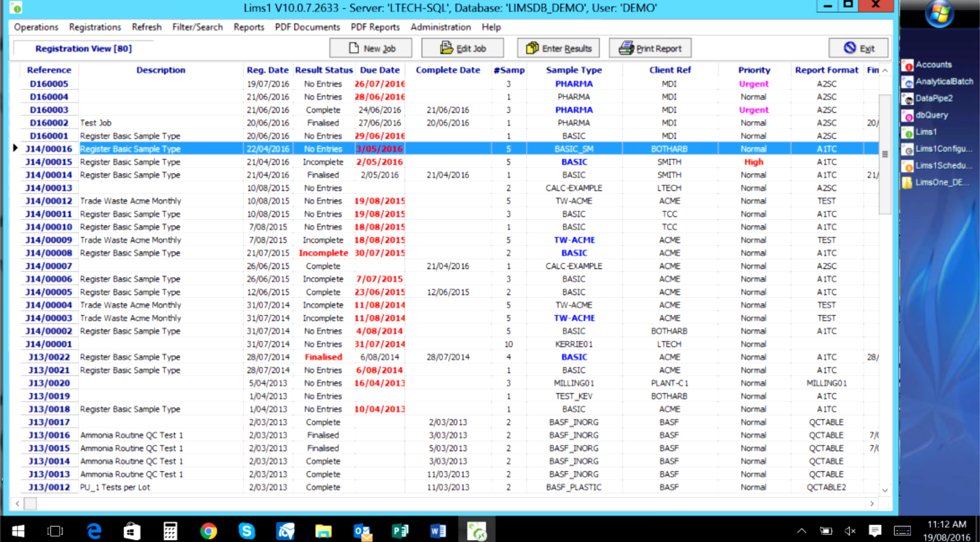Open the Edit Job button
Image resolution: width=980 pixels, height=542 pixels.
pyautogui.click(x=462, y=48)
